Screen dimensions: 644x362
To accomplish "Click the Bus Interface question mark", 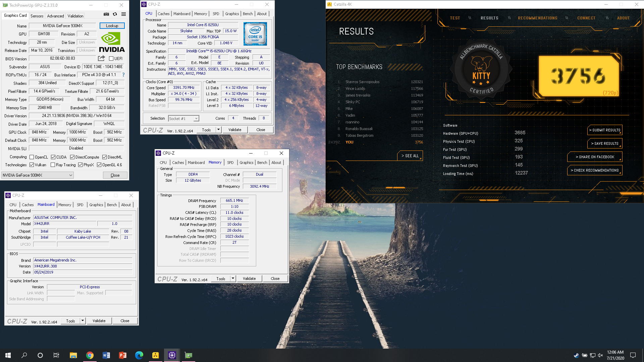I will [x=123, y=75].
